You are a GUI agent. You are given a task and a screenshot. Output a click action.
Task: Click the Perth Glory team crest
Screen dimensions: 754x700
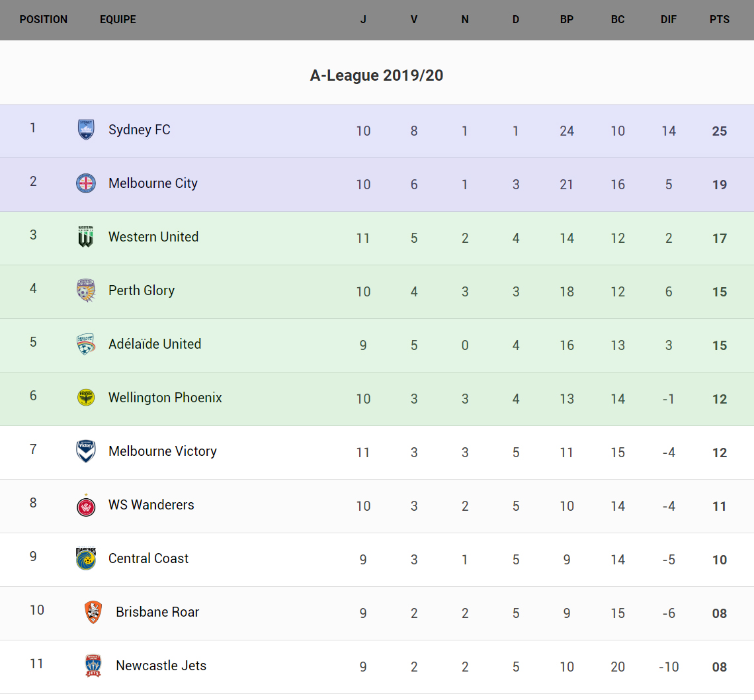tap(86, 290)
